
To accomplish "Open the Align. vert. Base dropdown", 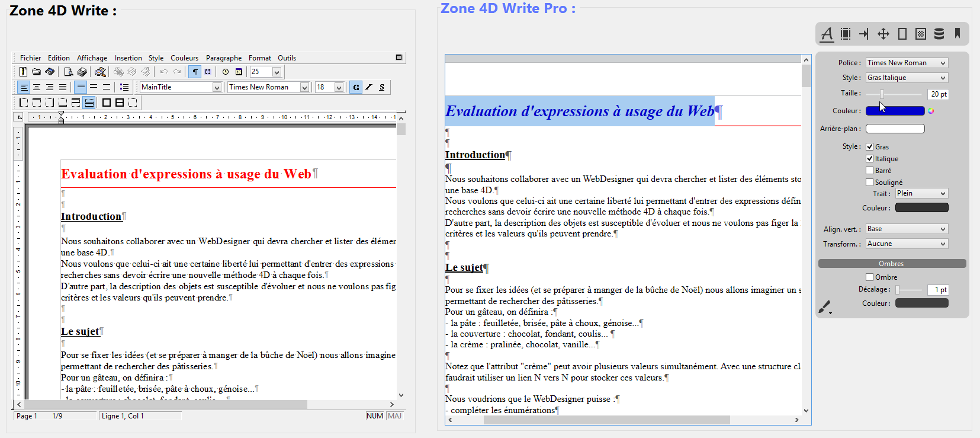I will pos(907,229).
